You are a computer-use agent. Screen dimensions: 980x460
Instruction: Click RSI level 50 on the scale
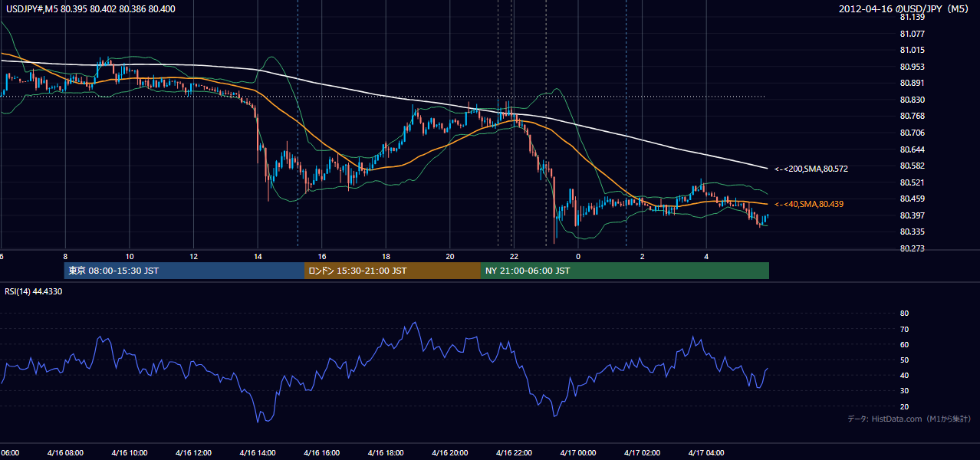904,360
